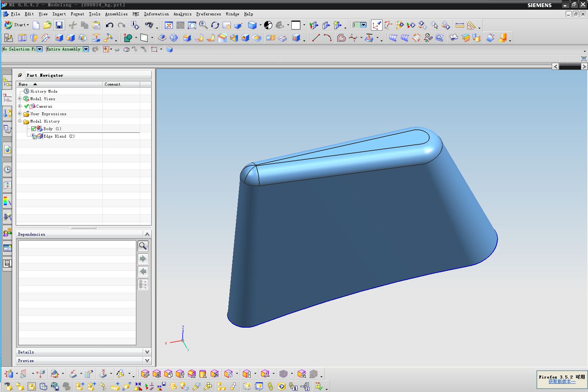Click the magnifier button in Dependencies panel
The height and width of the screenshot is (392, 588).
pos(143,246)
